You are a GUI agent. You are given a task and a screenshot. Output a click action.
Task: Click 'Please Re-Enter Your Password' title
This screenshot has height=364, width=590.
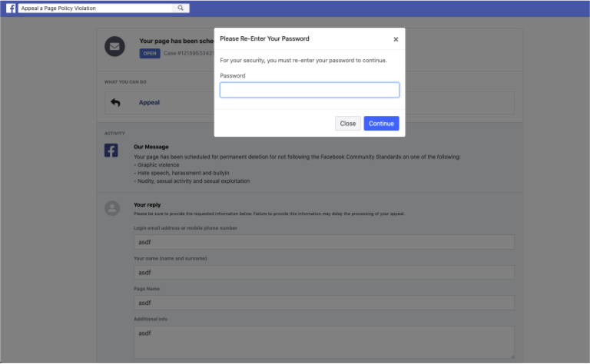(x=264, y=38)
